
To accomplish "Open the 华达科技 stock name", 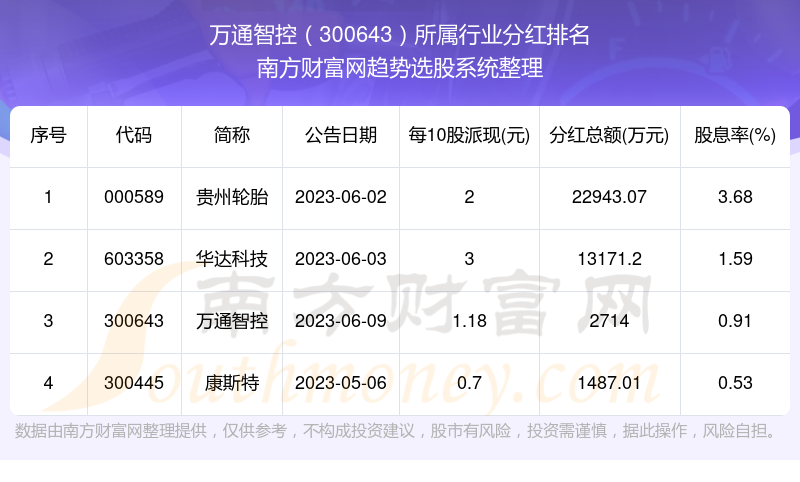I will point(232,259).
